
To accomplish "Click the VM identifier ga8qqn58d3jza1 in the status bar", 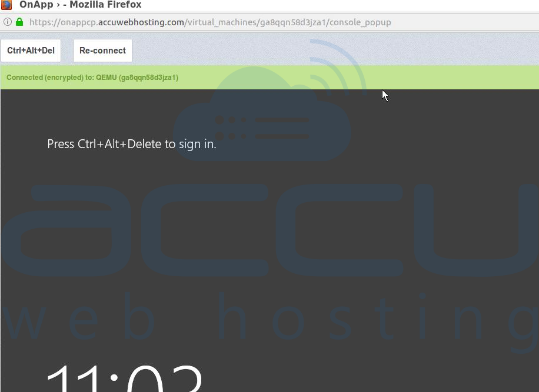I will coord(148,78).
